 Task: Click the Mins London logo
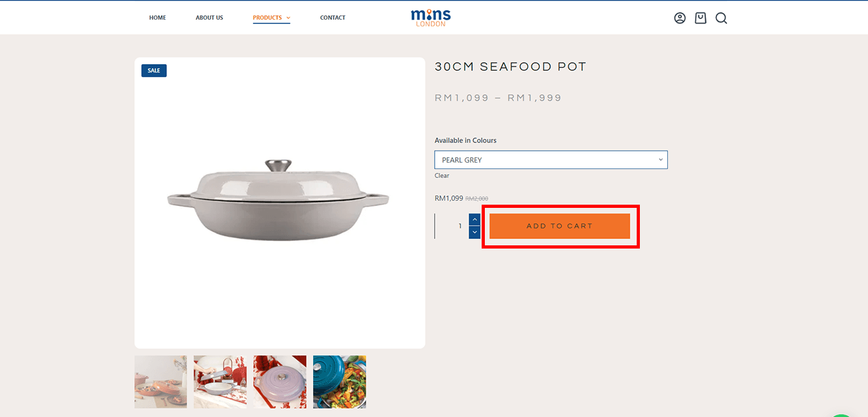pyautogui.click(x=431, y=17)
